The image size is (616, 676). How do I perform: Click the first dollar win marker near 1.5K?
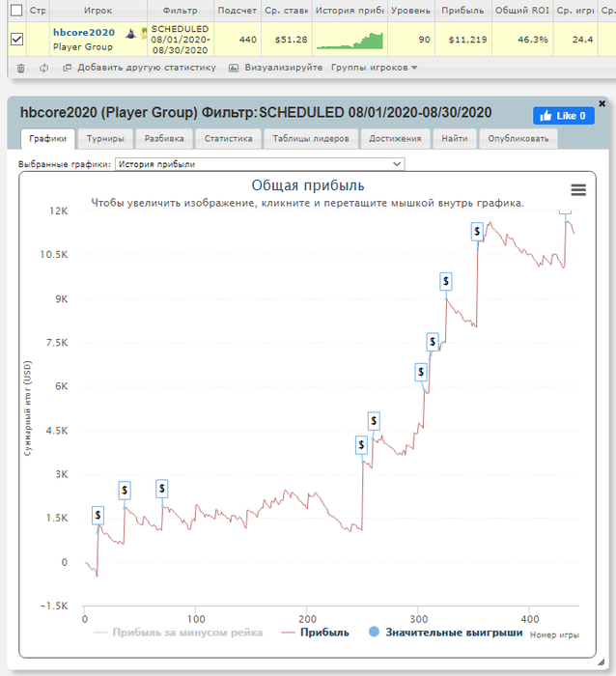click(x=98, y=515)
